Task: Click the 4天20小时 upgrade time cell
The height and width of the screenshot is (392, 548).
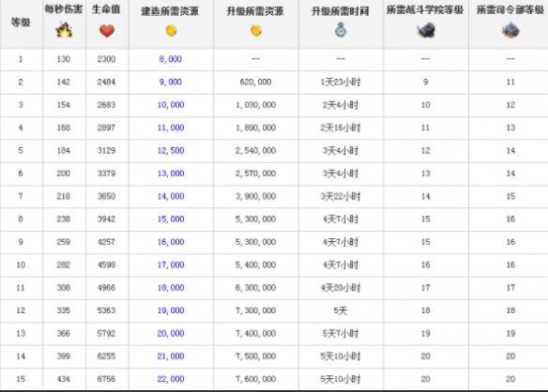Action: (x=341, y=288)
